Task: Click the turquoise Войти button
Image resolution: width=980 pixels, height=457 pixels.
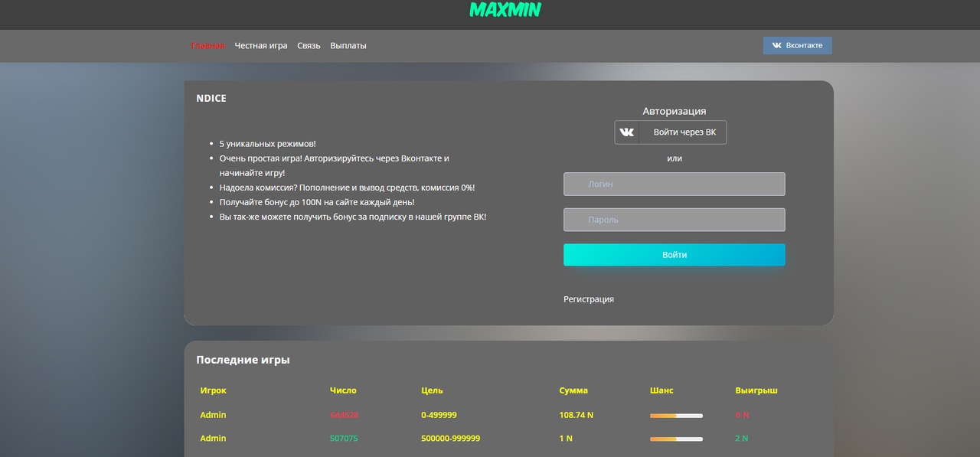Action: 675,255
